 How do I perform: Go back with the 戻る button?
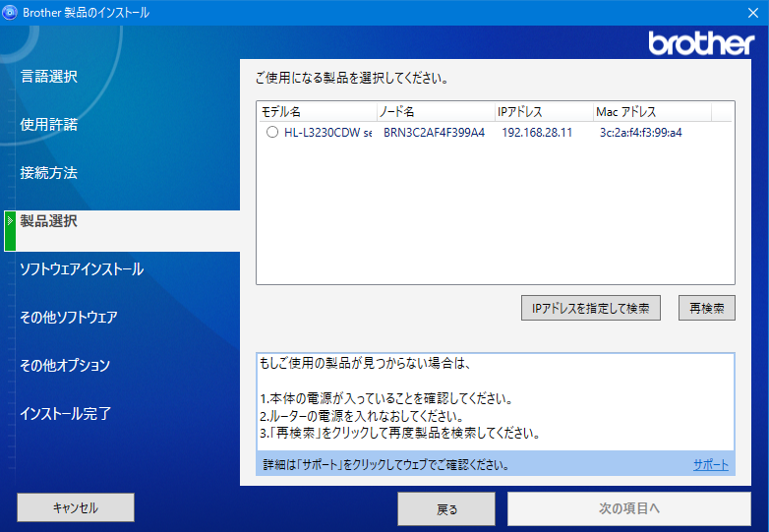click(446, 509)
